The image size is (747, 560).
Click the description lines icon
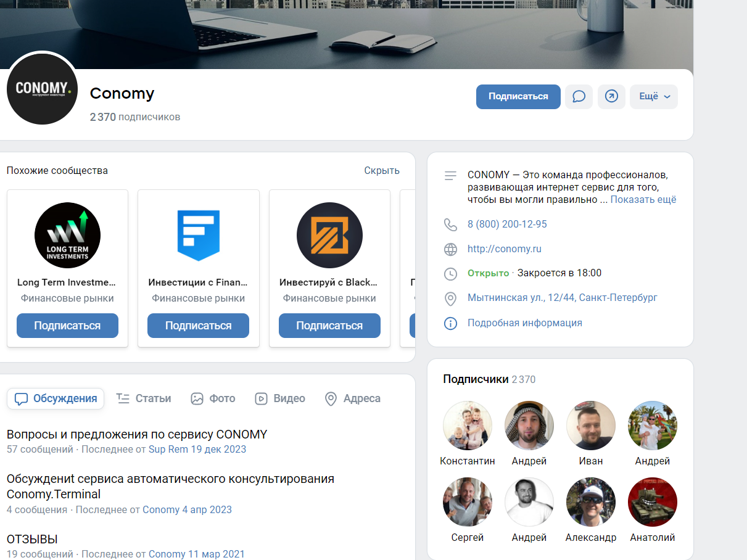[451, 176]
